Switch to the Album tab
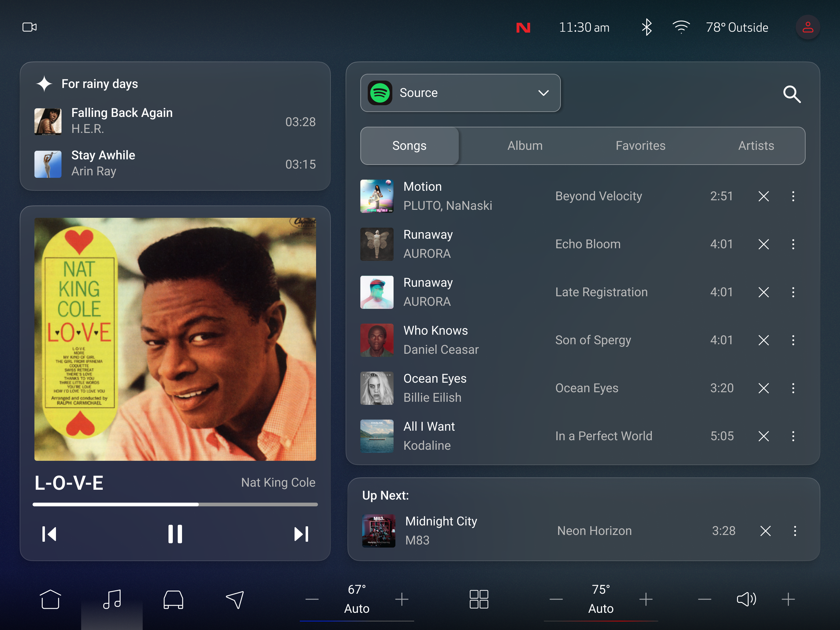840x630 pixels. [x=525, y=146]
